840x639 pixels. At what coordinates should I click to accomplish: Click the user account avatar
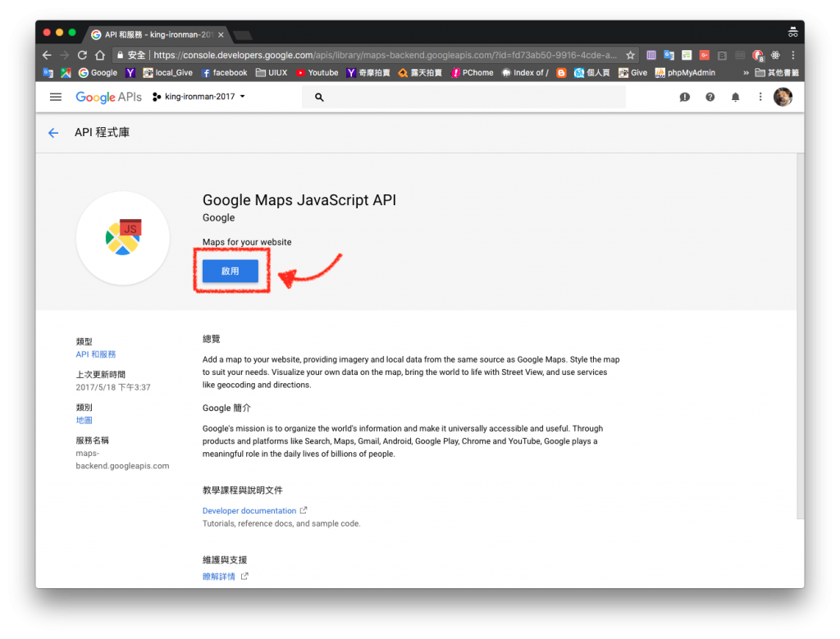(x=783, y=97)
